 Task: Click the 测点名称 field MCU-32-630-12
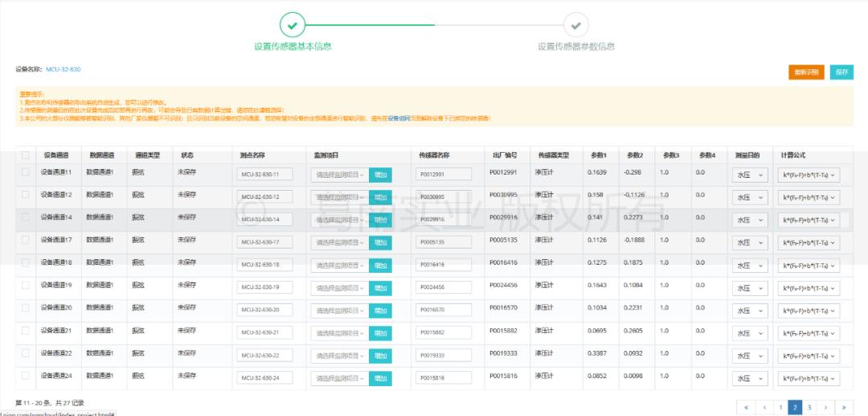pos(264,197)
